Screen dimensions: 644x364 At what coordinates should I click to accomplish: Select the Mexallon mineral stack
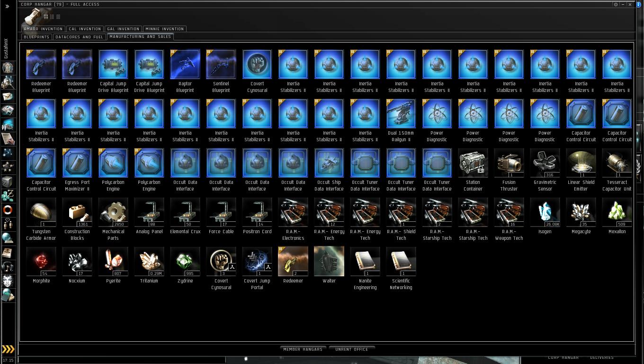click(617, 216)
